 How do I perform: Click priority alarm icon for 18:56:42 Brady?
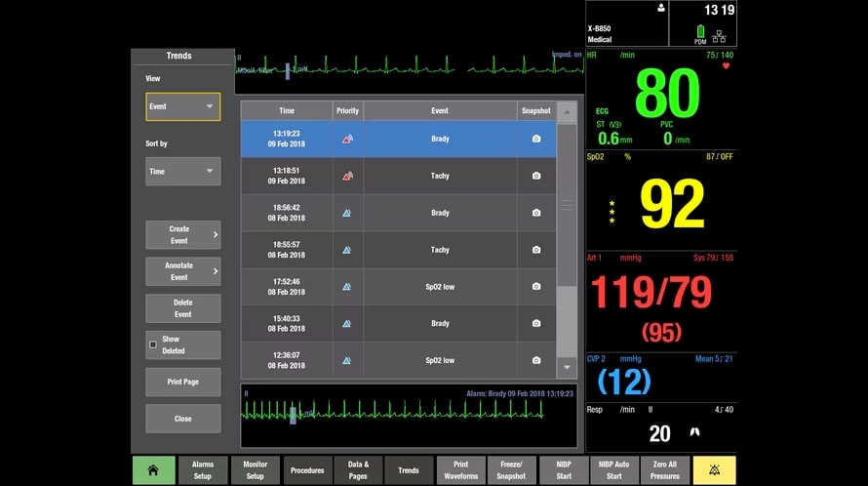tap(346, 213)
